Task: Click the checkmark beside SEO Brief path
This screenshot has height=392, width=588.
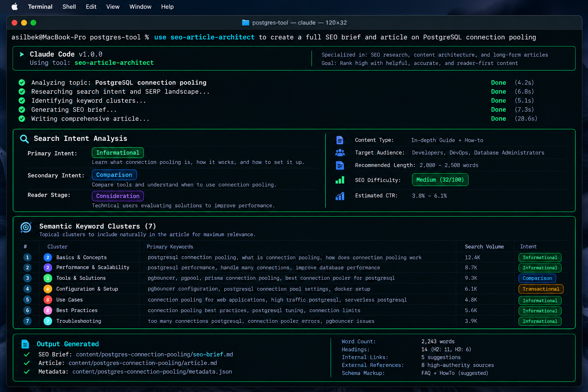Action: 27,354
